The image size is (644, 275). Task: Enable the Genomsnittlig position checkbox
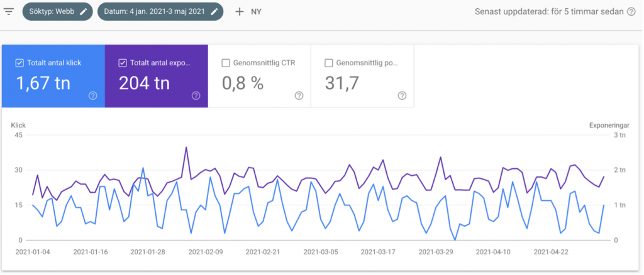328,63
